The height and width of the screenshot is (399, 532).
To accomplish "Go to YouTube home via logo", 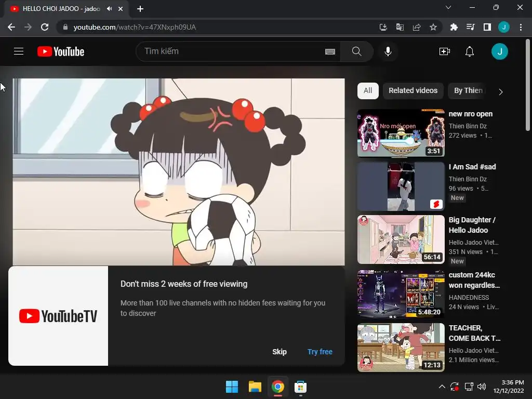I will (61, 51).
